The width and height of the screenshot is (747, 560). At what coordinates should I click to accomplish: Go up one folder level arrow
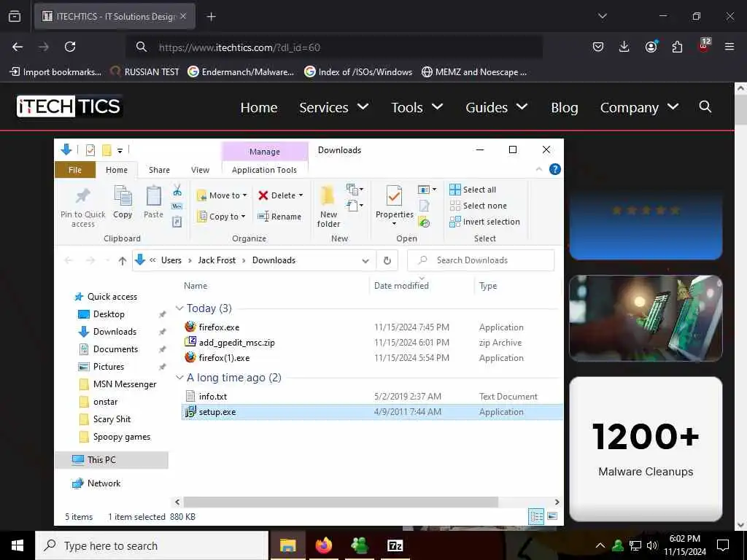123,260
